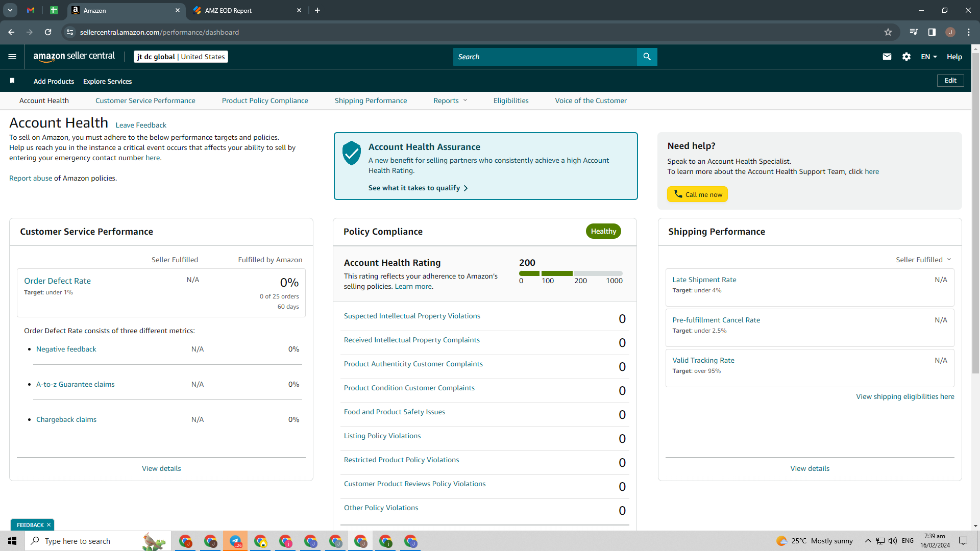980x551 pixels.
Task: Click the Account Health Rating bar
Action: click(x=571, y=273)
